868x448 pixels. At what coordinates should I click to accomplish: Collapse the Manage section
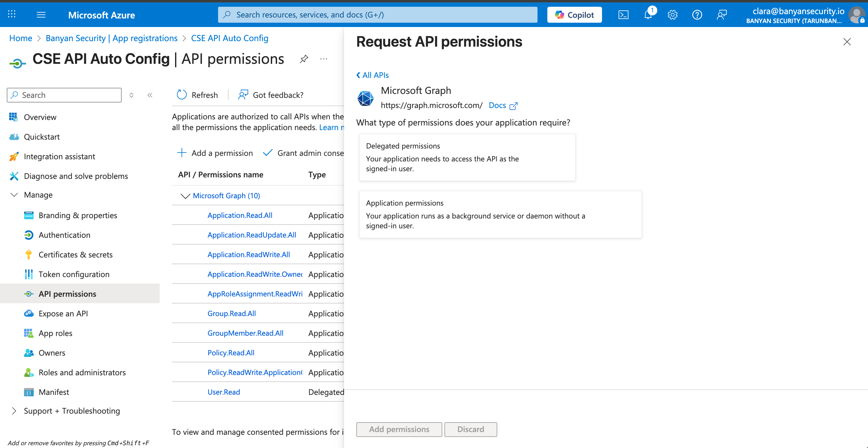tap(14, 195)
